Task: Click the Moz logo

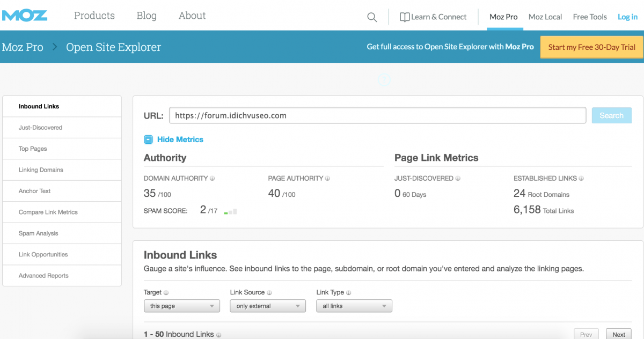Action: [25, 16]
